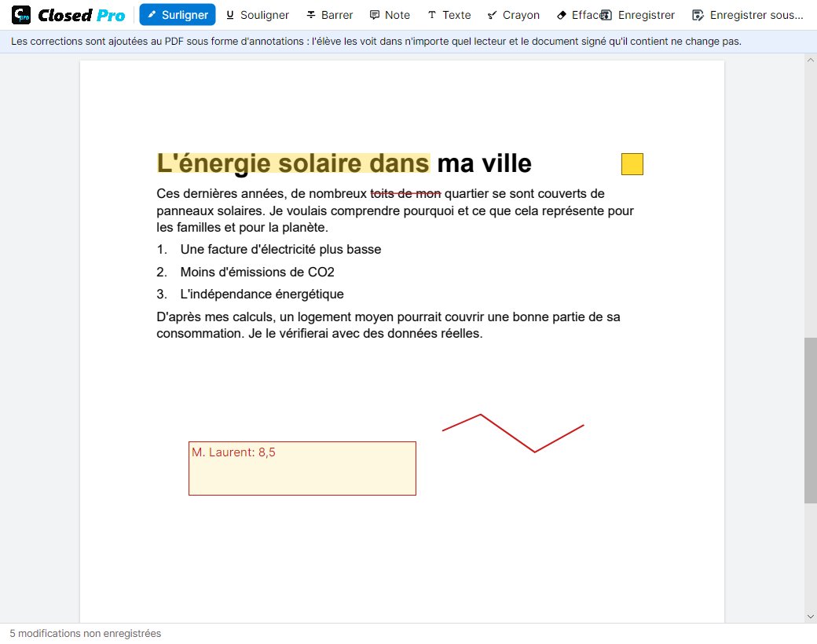
Task: Click the Enregistrer save button
Action: coord(639,15)
